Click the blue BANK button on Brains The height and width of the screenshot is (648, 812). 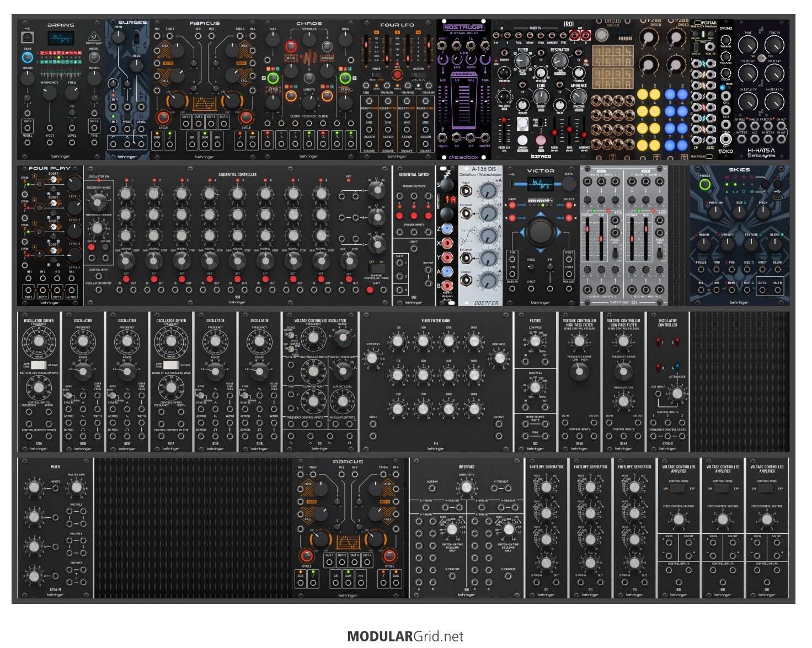click(x=27, y=57)
